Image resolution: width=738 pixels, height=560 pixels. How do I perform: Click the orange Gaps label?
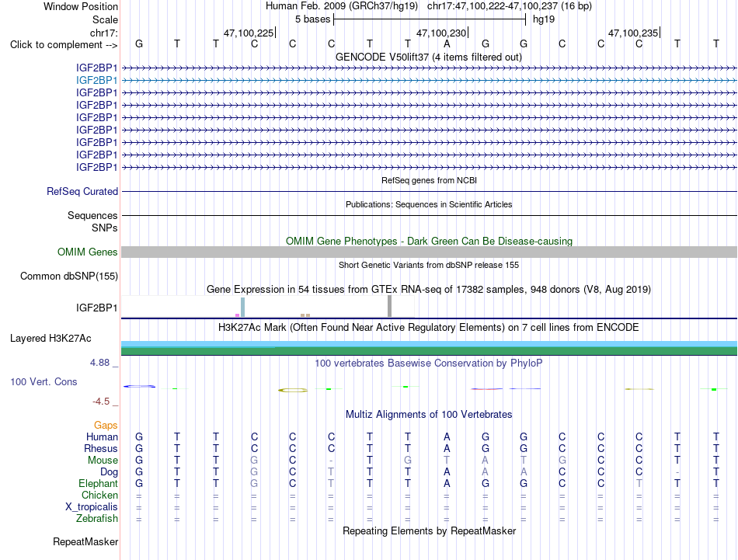click(x=106, y=426)
